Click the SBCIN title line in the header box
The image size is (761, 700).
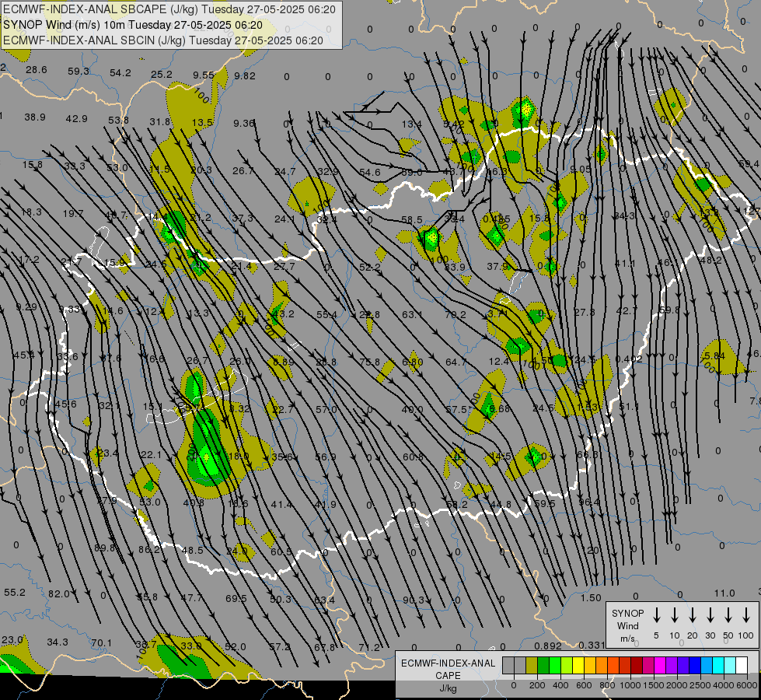pyautogui.click(x=163, y=40)
